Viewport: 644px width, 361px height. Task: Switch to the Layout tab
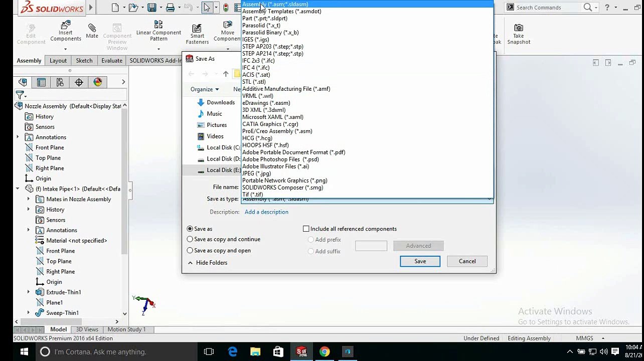coord(58,61)
